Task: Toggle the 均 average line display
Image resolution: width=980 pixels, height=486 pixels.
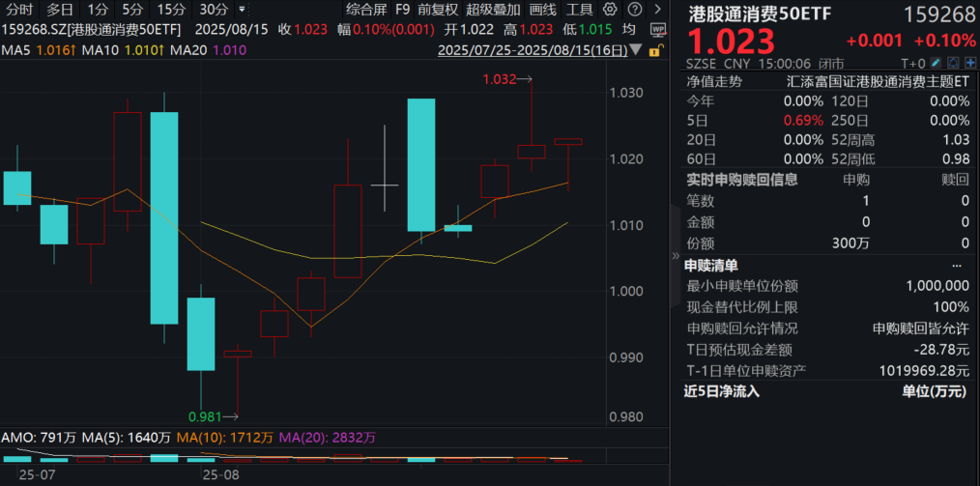Action: coord(628,29)
